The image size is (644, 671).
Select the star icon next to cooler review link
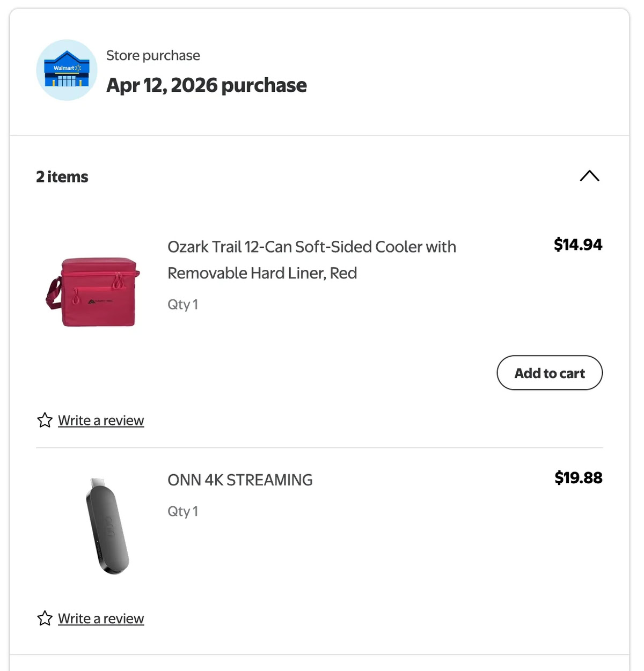click(x=45, y=420)
